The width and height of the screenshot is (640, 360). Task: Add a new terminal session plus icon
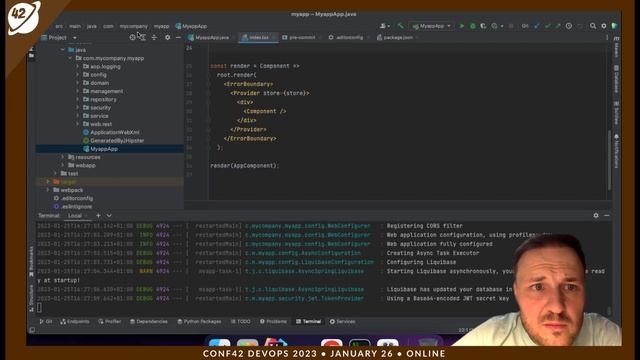pos(98,216)
